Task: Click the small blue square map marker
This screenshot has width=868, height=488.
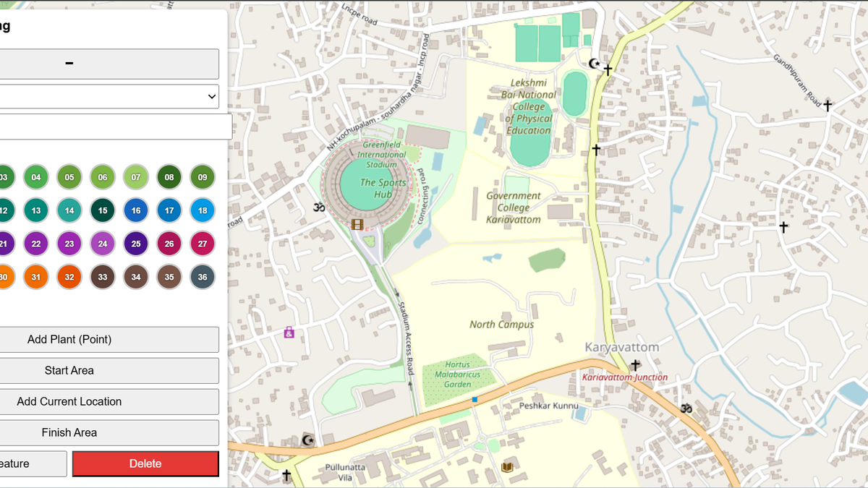Action: click(475, 399)
